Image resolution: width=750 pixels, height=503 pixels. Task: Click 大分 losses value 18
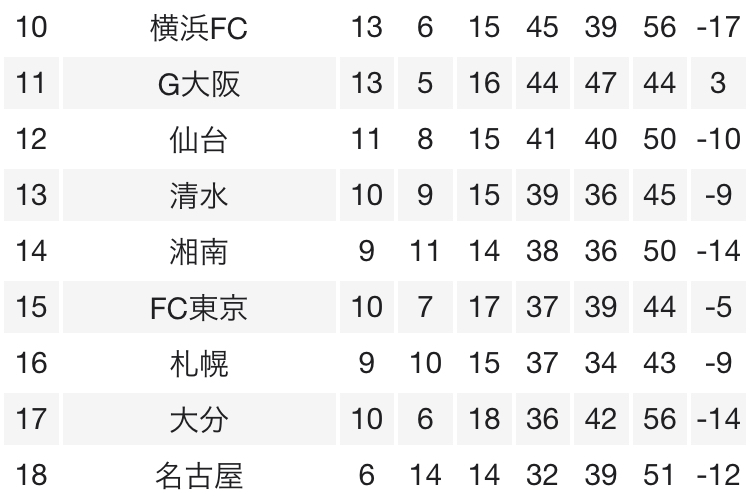[x=484, y=419]
